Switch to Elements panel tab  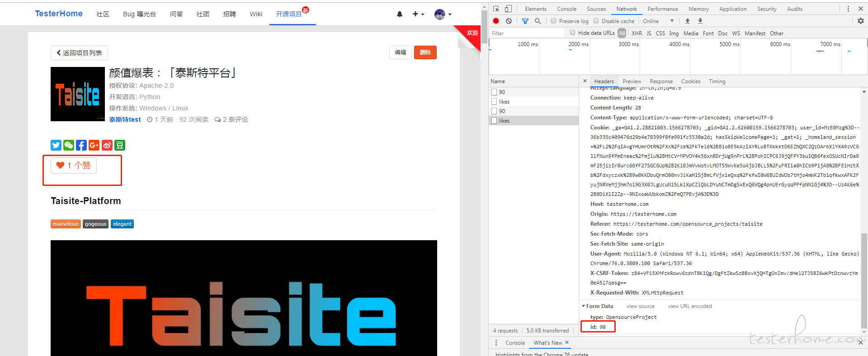tap(536, 9)
